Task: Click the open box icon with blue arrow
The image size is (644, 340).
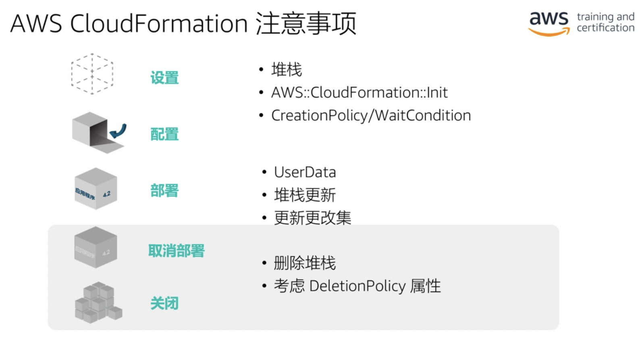Action: 98,133
